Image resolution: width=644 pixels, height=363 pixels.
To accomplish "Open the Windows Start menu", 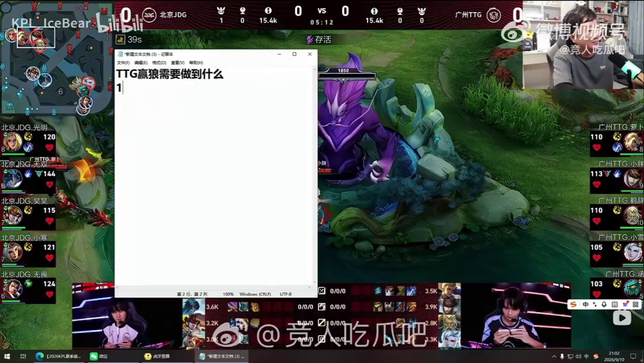I will click(x=7, y=356).
